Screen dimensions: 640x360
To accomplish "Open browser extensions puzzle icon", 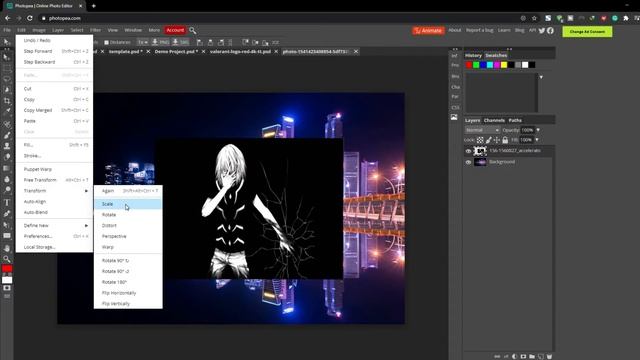I will tap(626, 18).
